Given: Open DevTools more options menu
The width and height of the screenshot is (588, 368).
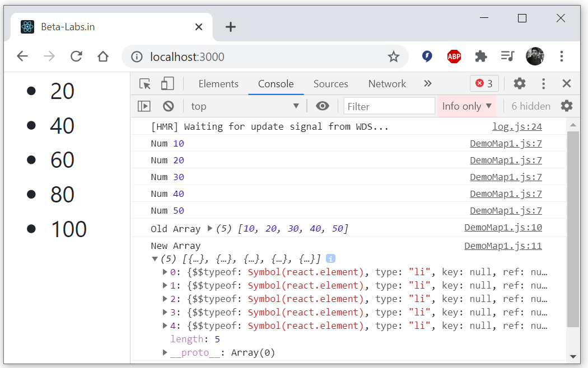Looking at the screenshot, I should click(543, 83).
